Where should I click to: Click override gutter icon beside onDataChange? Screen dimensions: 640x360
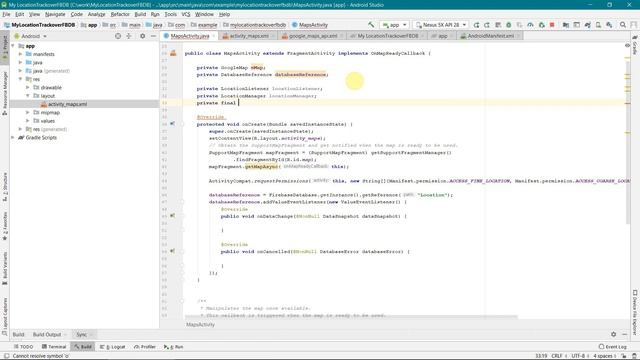tap(173, 216)
